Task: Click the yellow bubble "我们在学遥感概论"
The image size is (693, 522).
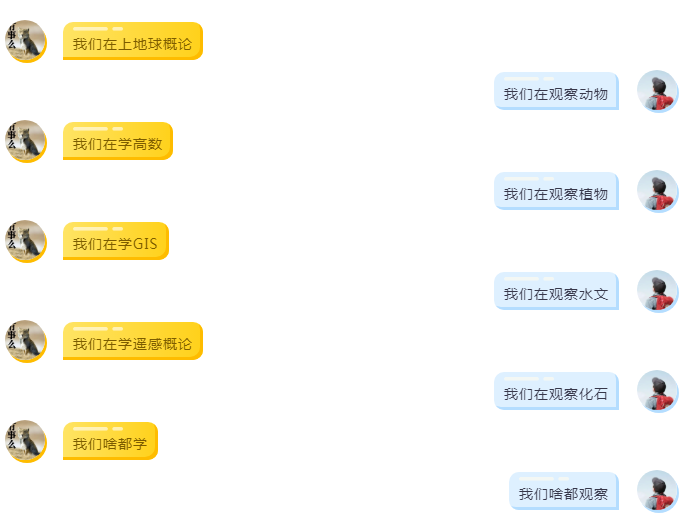Action: click(x=132, y=342)
